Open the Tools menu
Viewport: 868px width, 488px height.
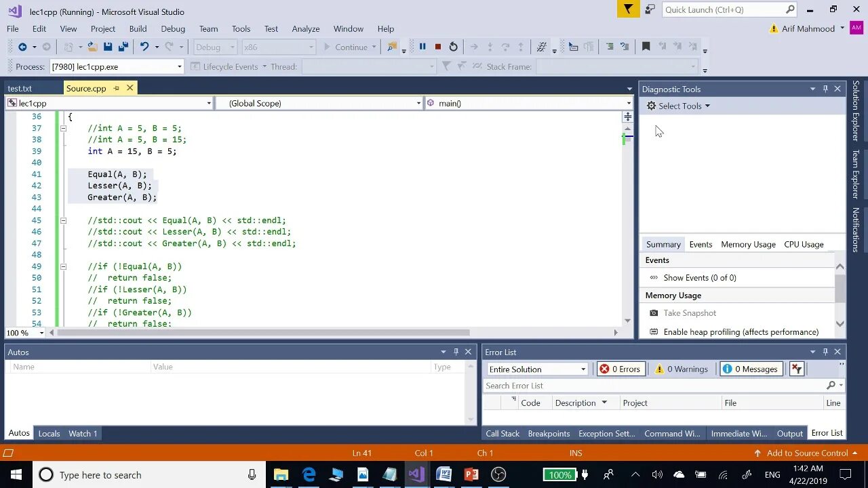tap(241, 28)
